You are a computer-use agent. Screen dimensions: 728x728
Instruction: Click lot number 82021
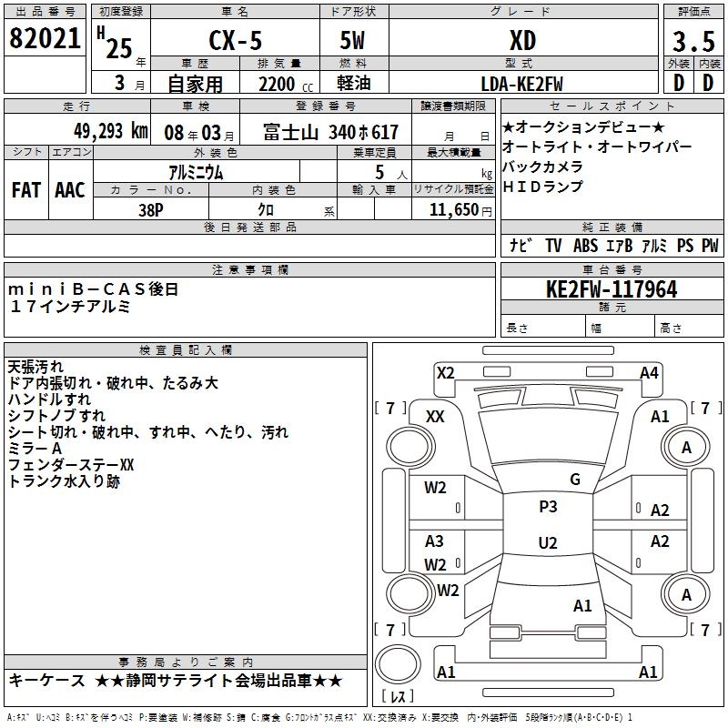(x=45, y=38)
